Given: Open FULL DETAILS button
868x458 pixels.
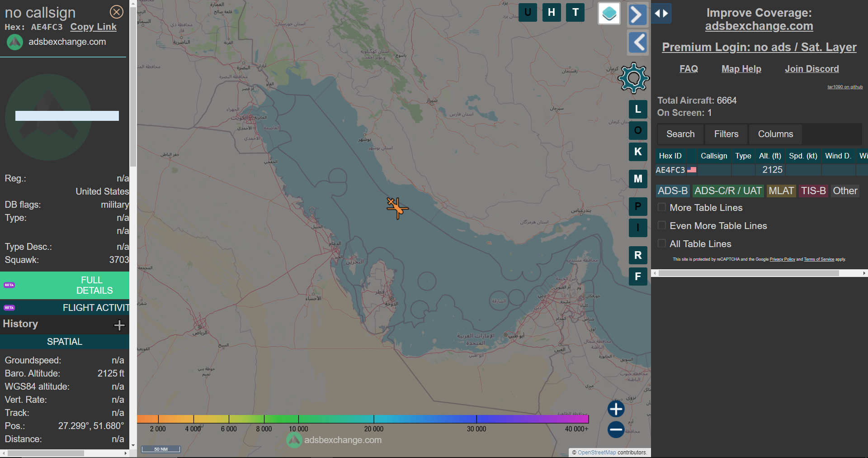Looking at the screenshot, I should [65, 285].
